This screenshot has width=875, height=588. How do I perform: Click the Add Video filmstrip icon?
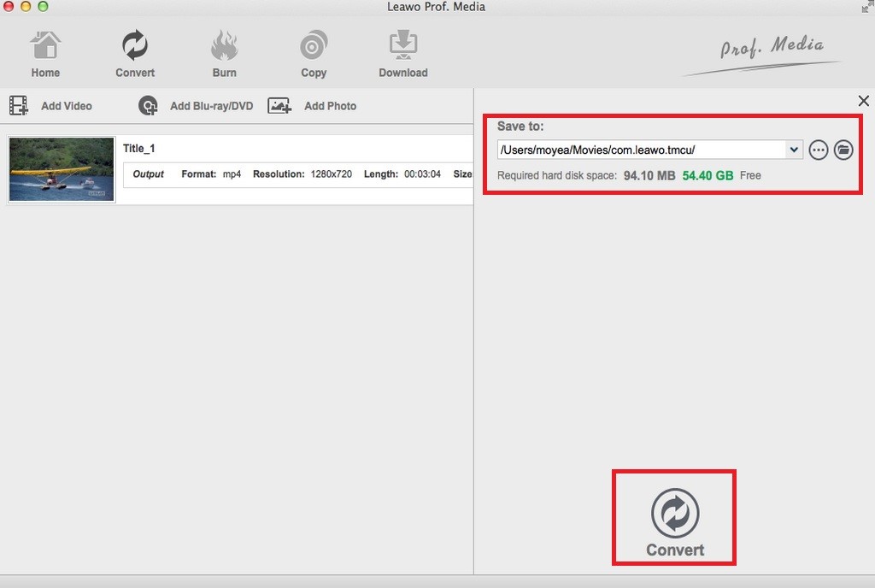[19, 105]
